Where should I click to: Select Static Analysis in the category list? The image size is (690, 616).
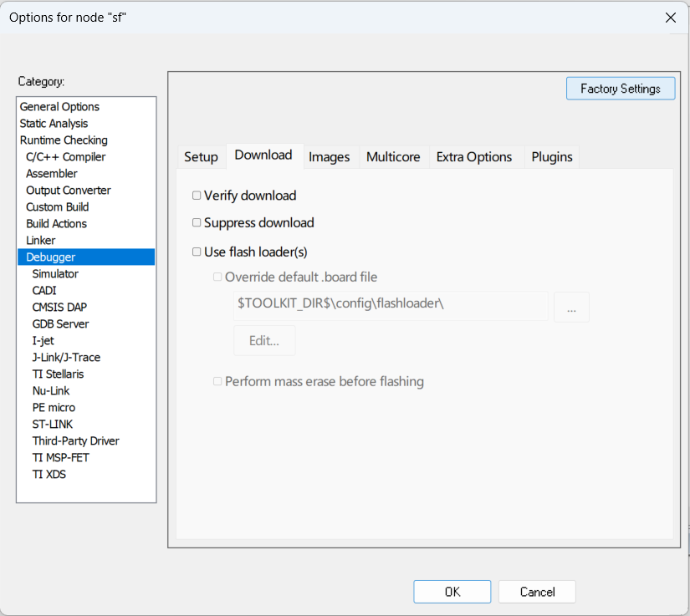click(54, 124)
